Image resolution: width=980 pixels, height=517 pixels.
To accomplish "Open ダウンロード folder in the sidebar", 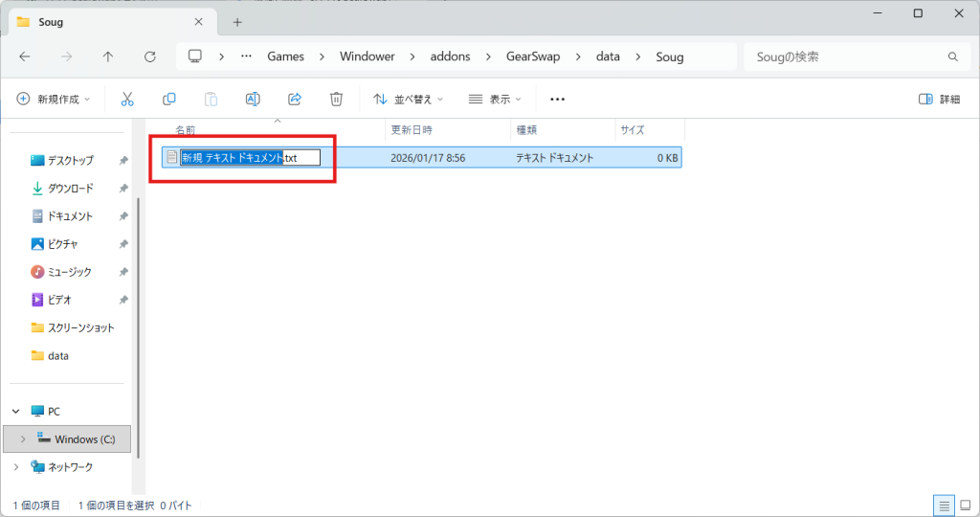I will click(x=70, y=188).
